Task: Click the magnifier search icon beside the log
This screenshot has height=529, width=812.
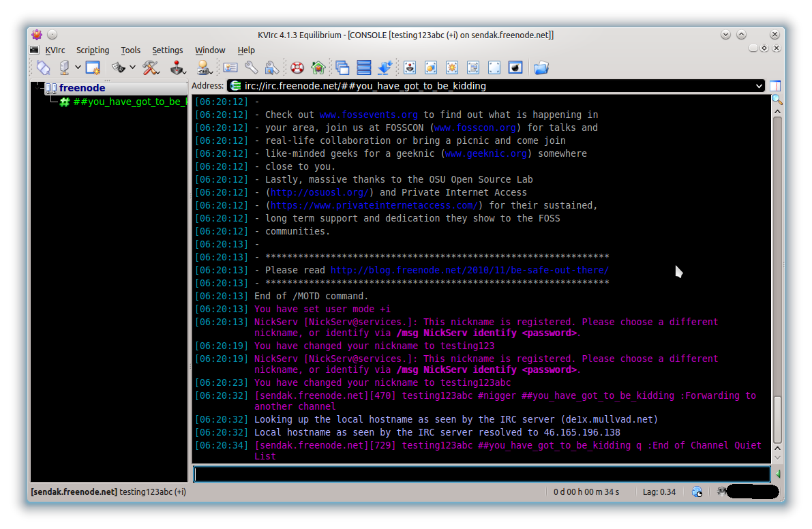Action: click(777, 100)
